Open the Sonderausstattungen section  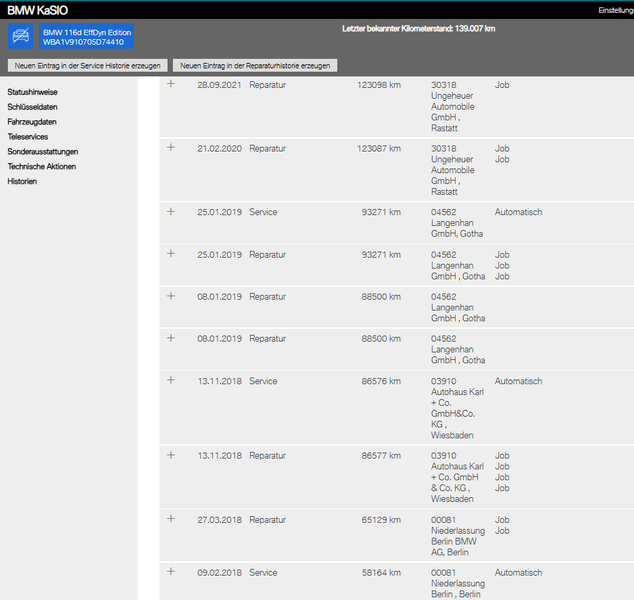pos(43,152)
